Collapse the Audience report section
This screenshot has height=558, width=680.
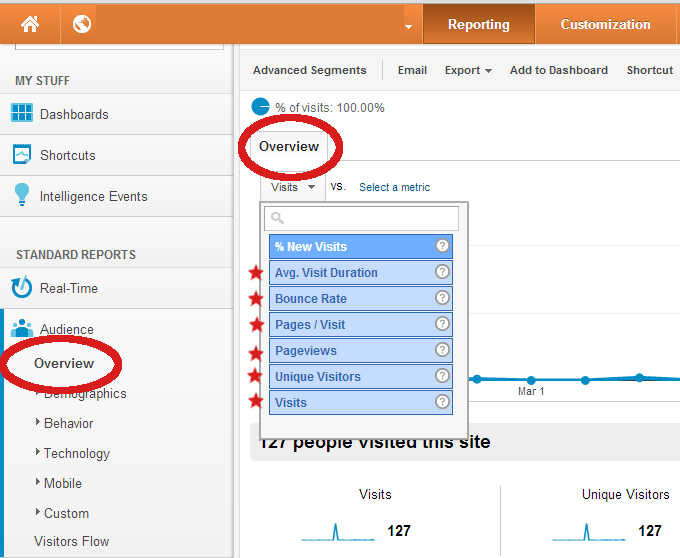tap(66, 330)
